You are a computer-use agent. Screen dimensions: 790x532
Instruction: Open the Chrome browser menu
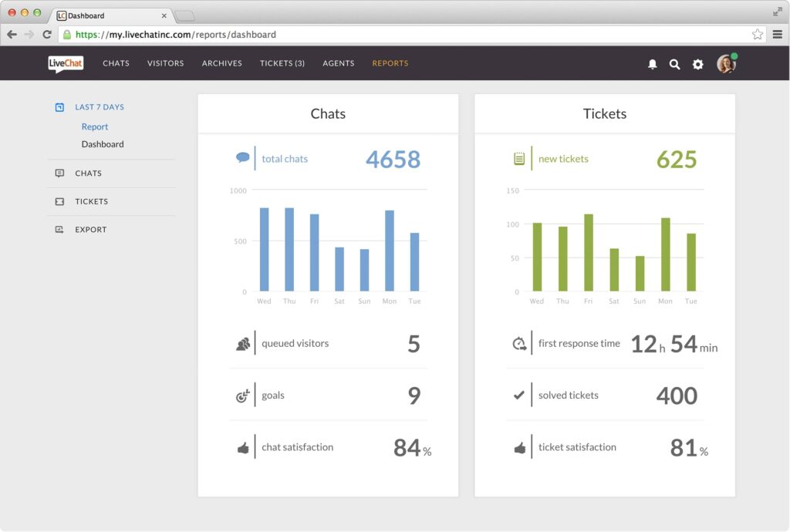tap(779, 34)
